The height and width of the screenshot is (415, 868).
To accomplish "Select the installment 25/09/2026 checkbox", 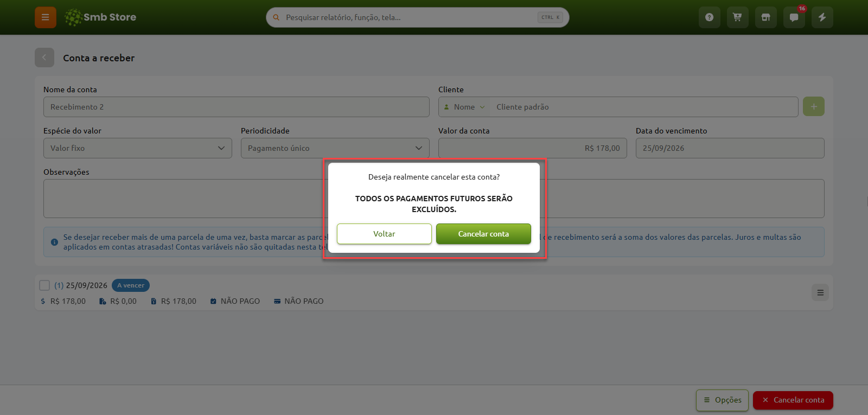I will [x=44, y=285].
